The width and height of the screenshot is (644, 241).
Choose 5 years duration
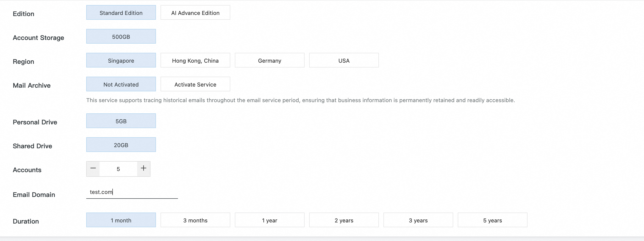click(492, 220)
